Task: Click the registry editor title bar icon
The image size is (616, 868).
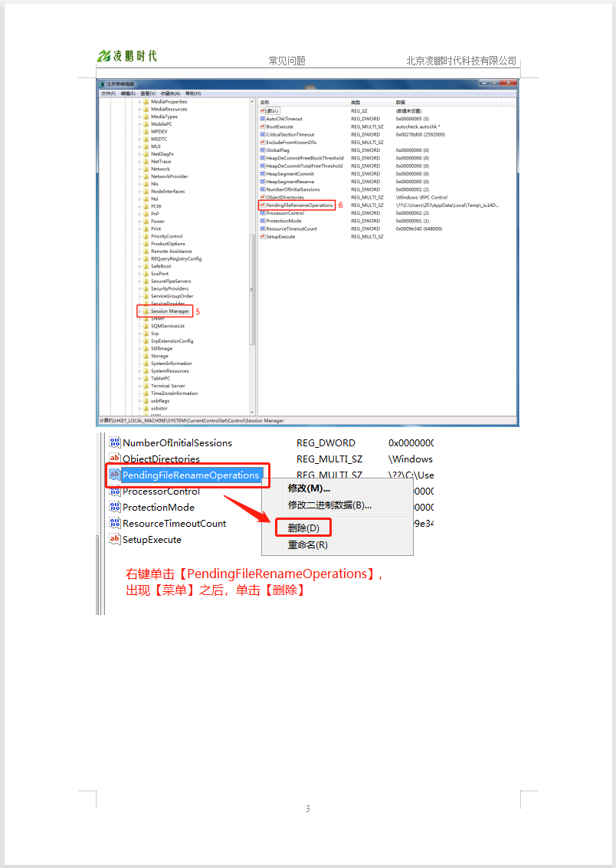Action: 103,84
